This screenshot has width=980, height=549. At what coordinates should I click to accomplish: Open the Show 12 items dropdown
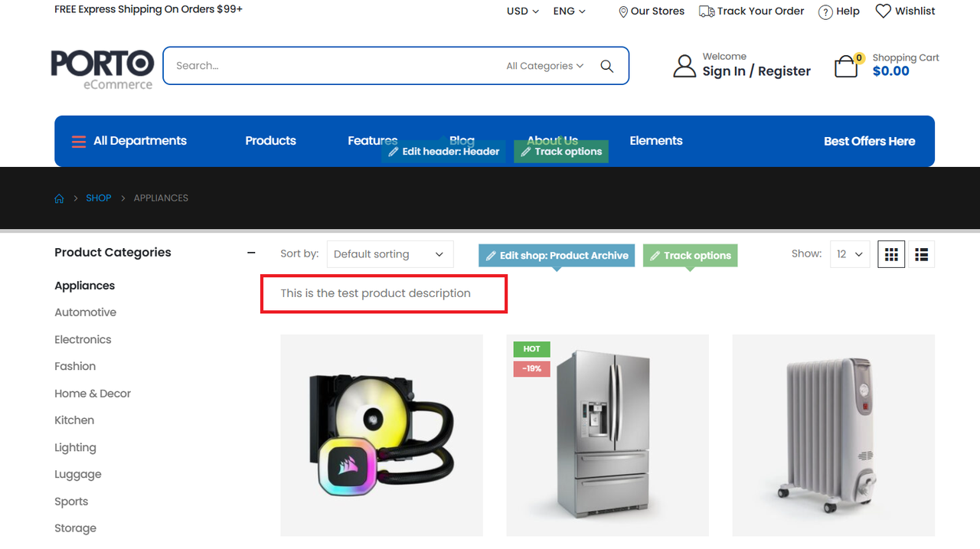click(x=850, y=254)
